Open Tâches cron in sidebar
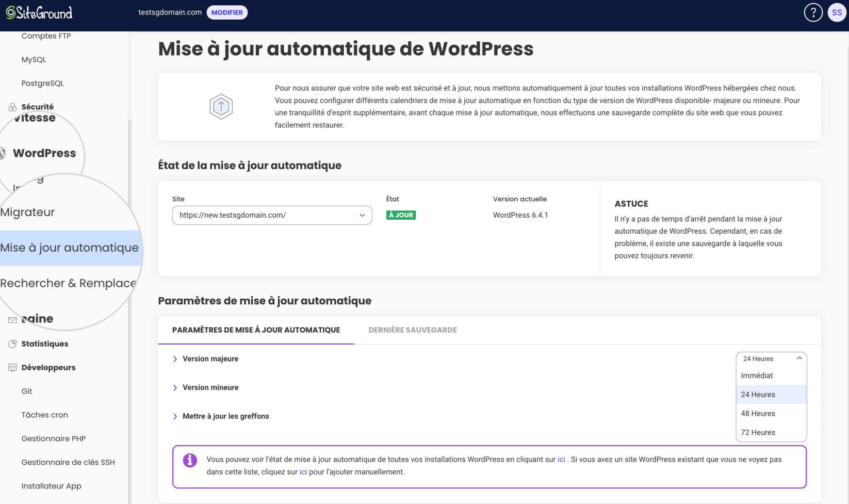The width and height of the screenshot is (849, 504). (44, 415)
